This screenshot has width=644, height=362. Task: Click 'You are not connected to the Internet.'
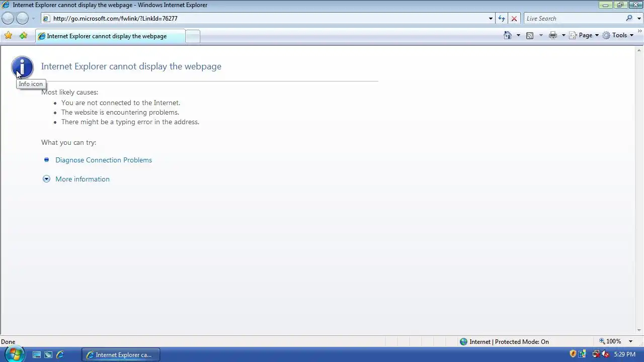[121, 103]
